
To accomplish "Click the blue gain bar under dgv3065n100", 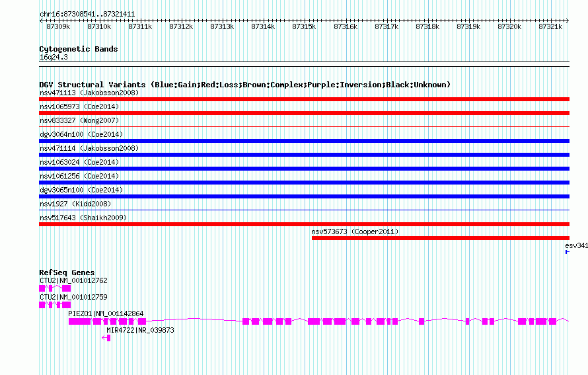I will pos(304,196).
